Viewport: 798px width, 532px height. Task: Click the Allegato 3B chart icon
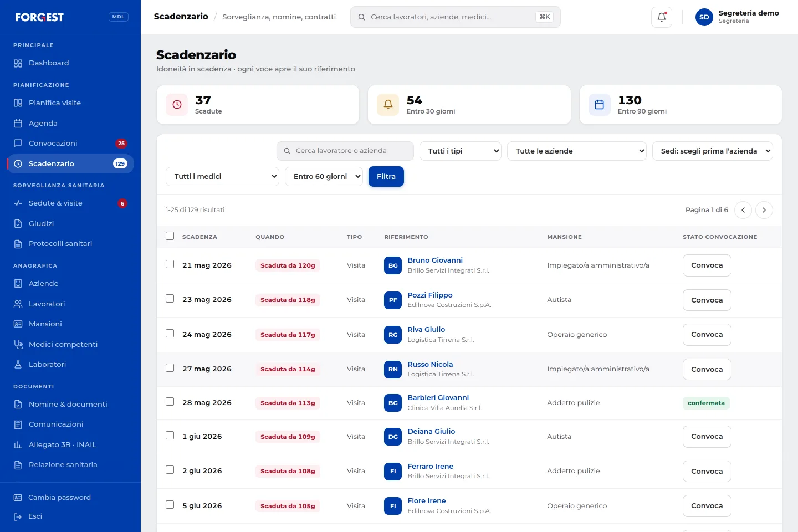pos(18,444)
